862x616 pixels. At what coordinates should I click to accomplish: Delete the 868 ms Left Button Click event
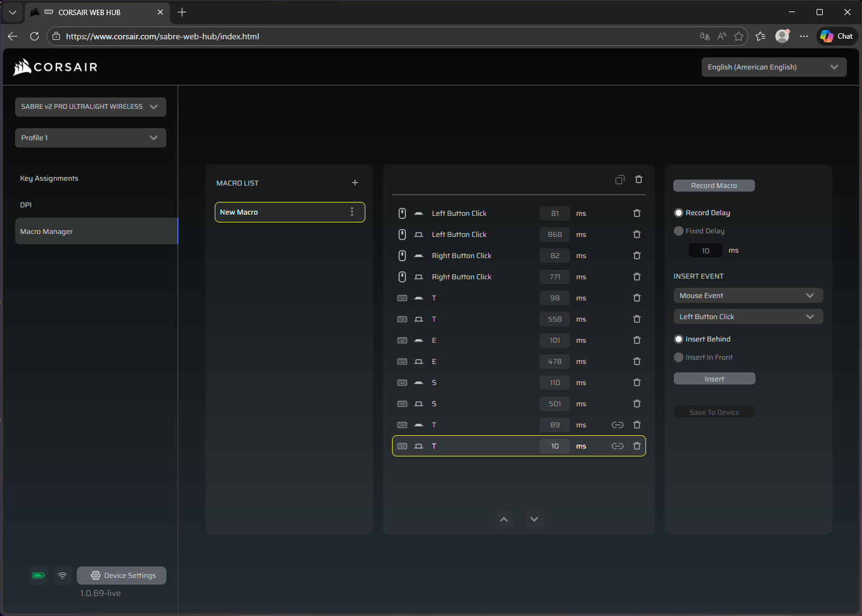[x=636, y=235]
